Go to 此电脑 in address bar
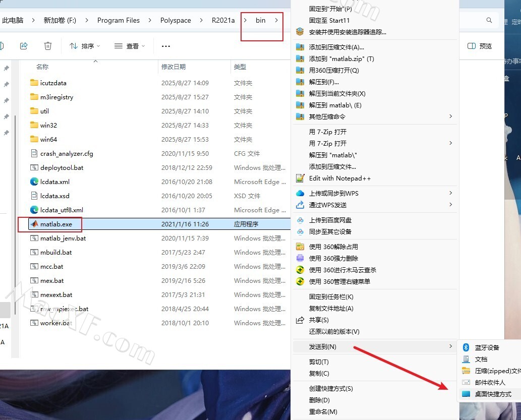521x420 pixels. (13, 20)
